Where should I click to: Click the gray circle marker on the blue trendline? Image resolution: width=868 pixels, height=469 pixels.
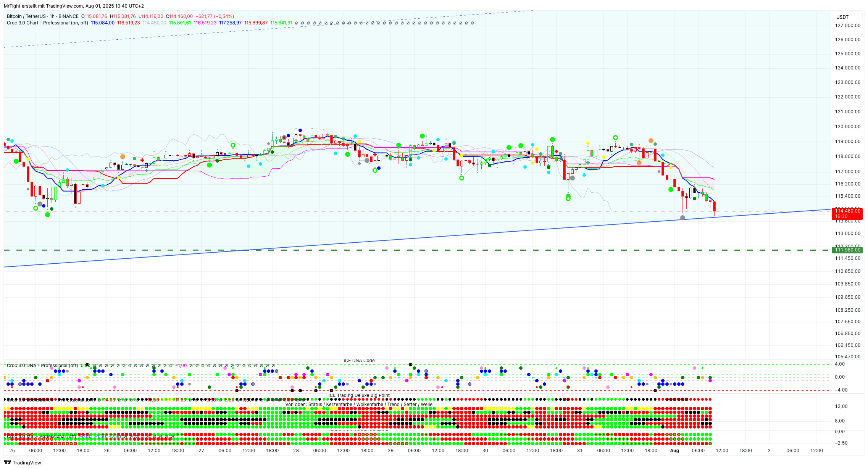(x=682, y=218)
